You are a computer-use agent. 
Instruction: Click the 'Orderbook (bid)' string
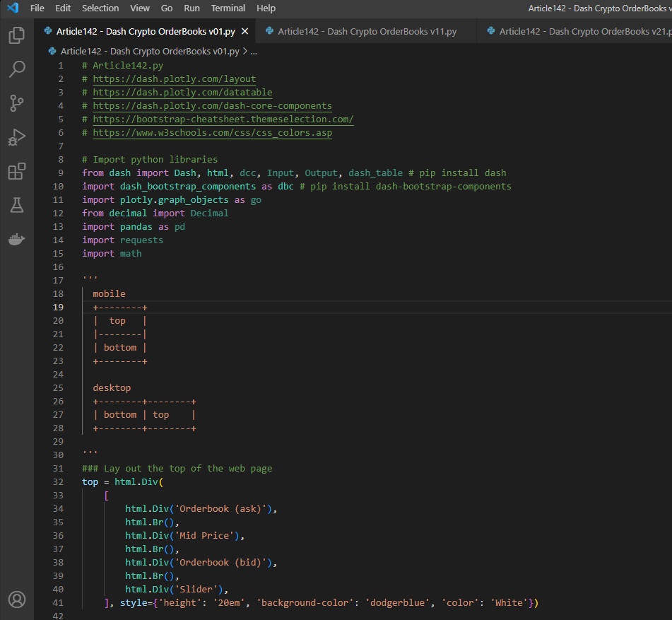(220, 562)
